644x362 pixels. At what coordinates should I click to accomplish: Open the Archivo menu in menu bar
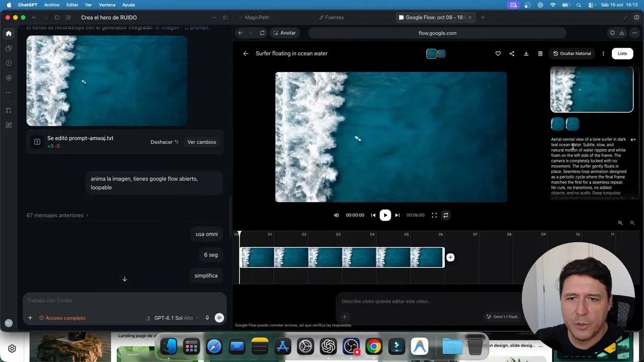click(x=52, y=5)
